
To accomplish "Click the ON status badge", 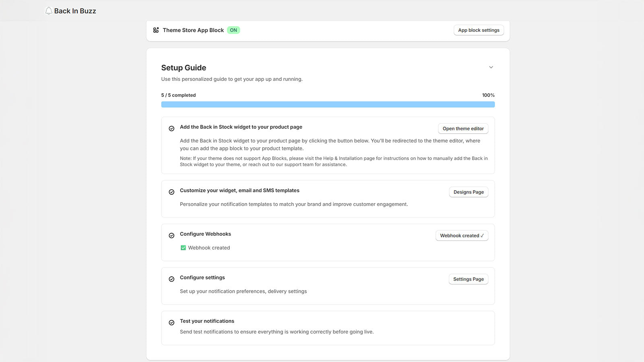I will click(233, 30).
